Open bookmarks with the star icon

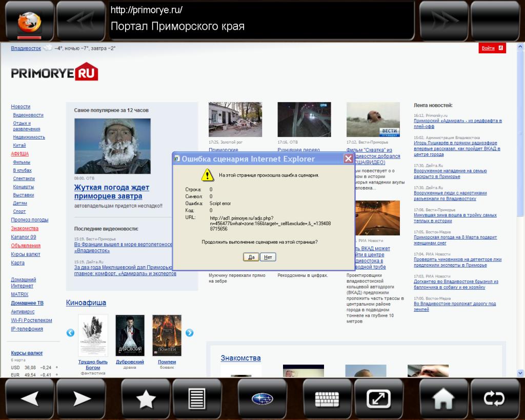146,398
